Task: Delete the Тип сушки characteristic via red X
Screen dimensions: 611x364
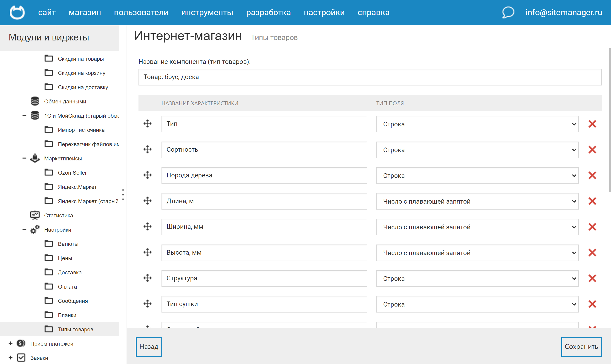Action: 592,304
